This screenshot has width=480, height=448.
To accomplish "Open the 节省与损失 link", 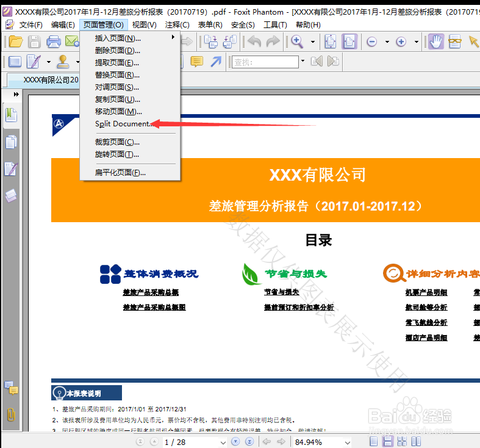I will pos(282,292).
